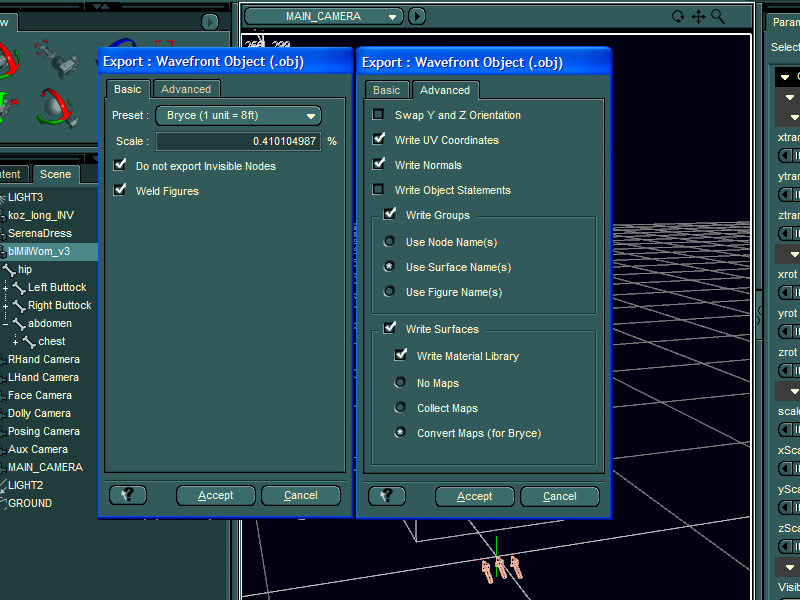Click the viewport pan (four-arrow) icon

point(698,17)
